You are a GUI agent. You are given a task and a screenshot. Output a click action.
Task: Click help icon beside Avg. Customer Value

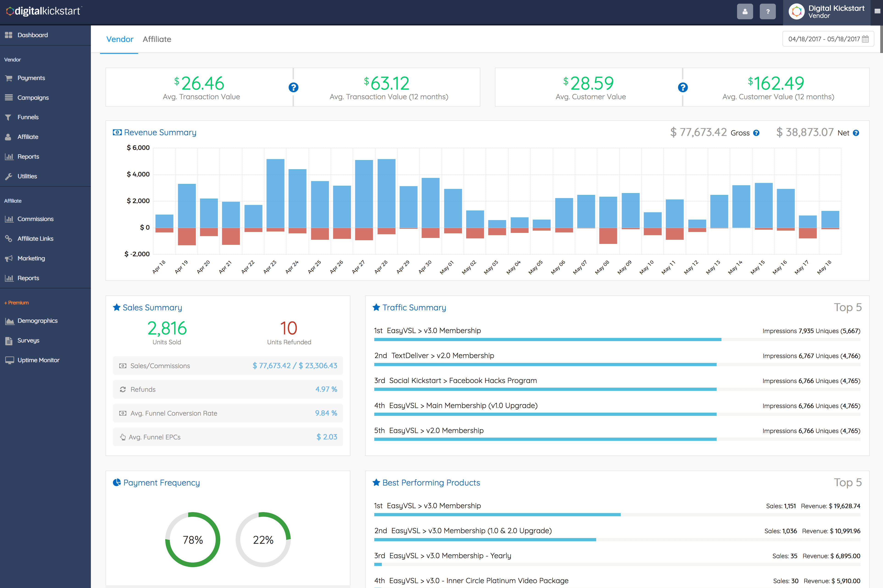683,87
